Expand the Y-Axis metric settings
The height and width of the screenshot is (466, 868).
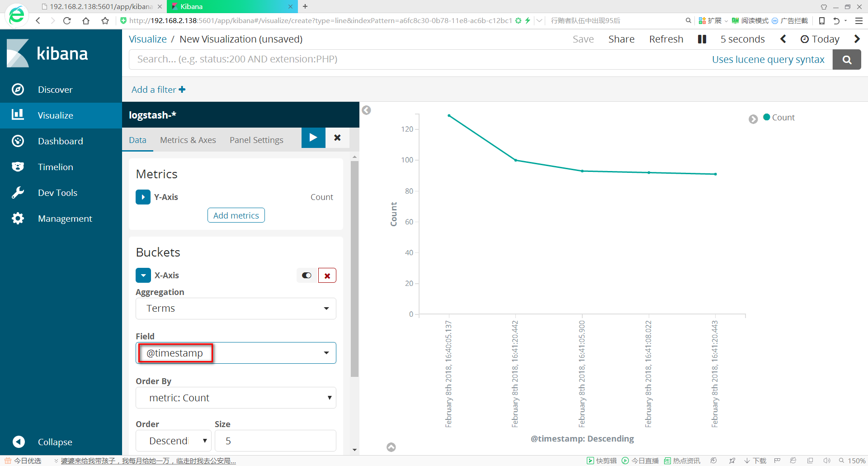(x=143, y=197)
